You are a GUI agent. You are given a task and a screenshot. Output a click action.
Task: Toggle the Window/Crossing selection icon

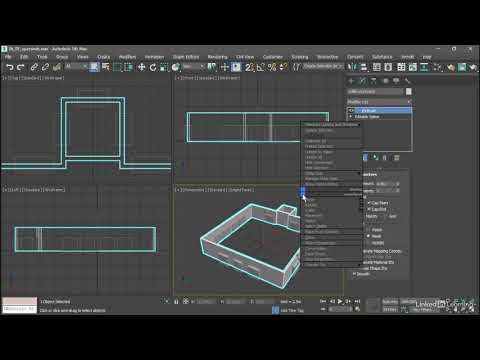pyautogui.click(x=129, y=67)
